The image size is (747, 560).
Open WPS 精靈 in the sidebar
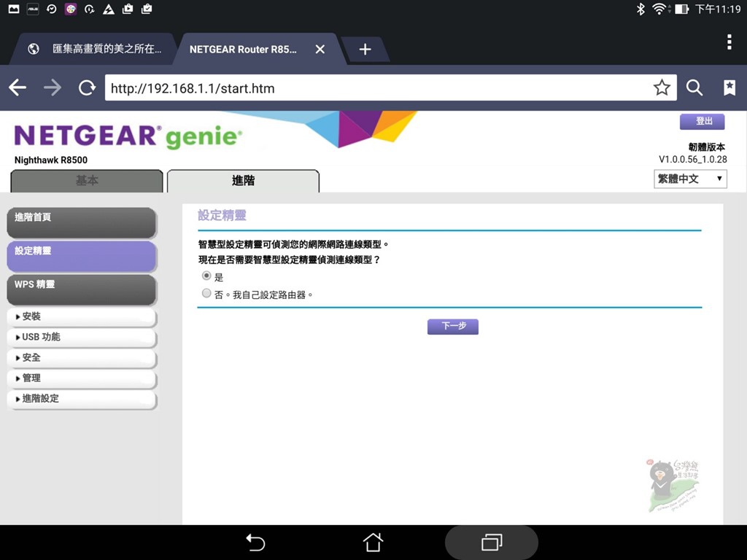click(82, 289)
